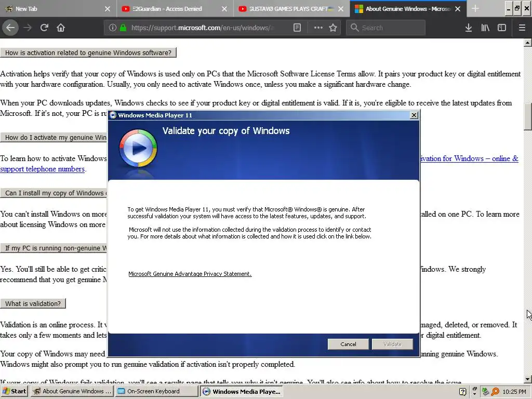Viewport: 532px width, 399px height.
Task: Click the network tray icon
Action: pos(485,392)
